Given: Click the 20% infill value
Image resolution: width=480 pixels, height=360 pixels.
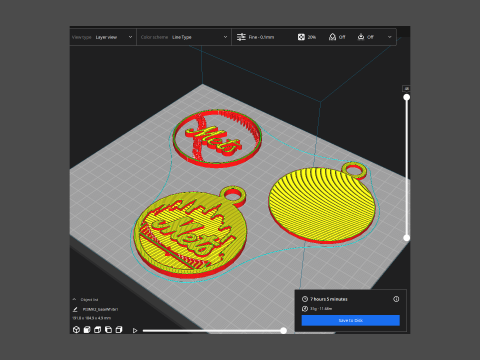Looking at the screenshot, I should [312, 37].
